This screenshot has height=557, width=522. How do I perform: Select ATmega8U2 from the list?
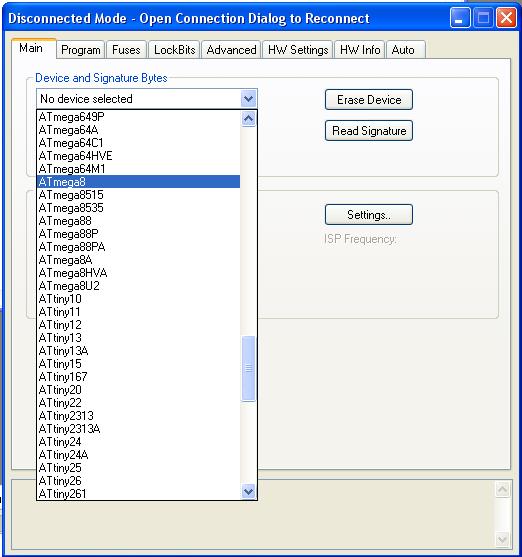[x=139, y=286]
